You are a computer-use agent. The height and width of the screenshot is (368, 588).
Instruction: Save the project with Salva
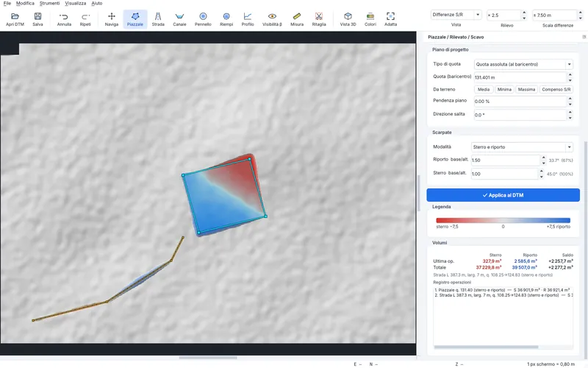37,19
